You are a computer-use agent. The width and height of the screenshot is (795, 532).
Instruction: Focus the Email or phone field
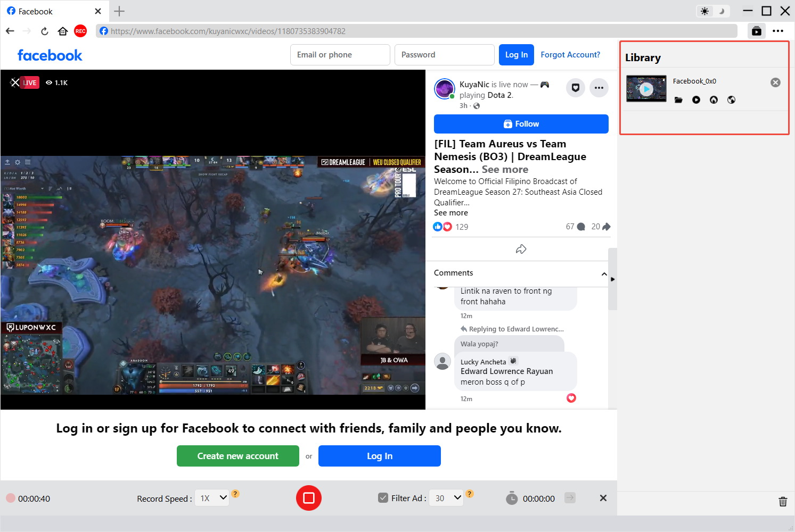(340, 55)
